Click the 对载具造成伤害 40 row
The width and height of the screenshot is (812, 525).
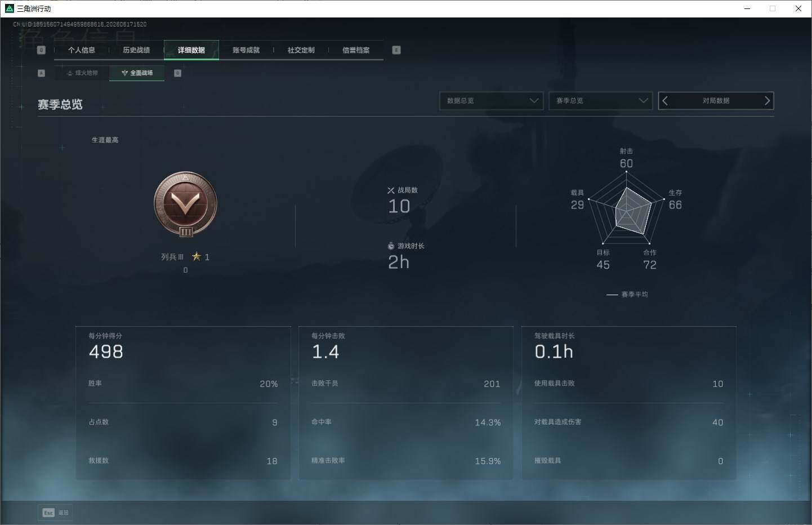point(629,422)
